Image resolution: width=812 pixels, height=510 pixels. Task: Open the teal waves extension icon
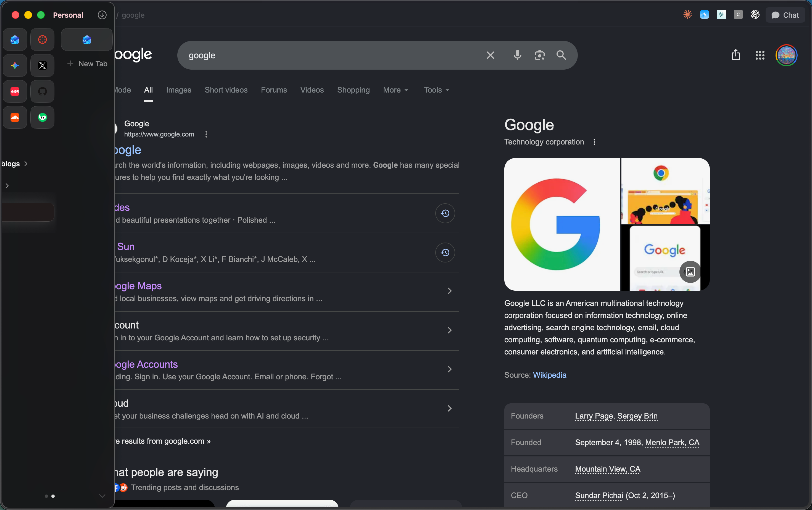721,14
